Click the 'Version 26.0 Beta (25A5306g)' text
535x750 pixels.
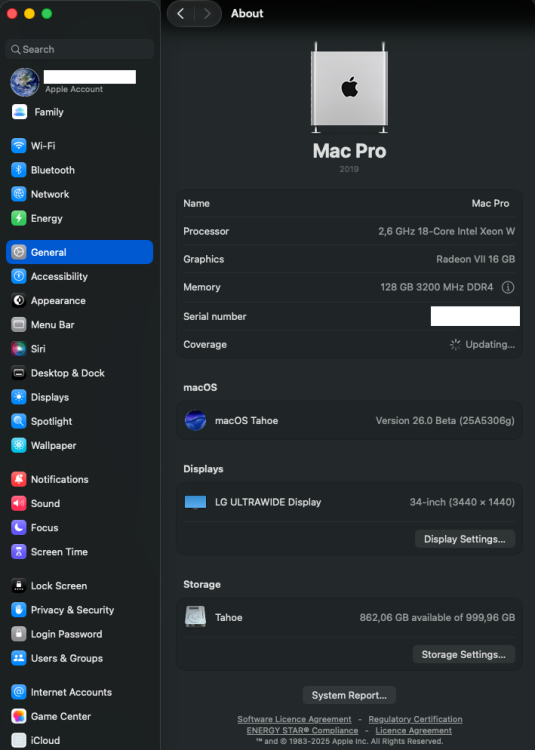coord(445,420)
